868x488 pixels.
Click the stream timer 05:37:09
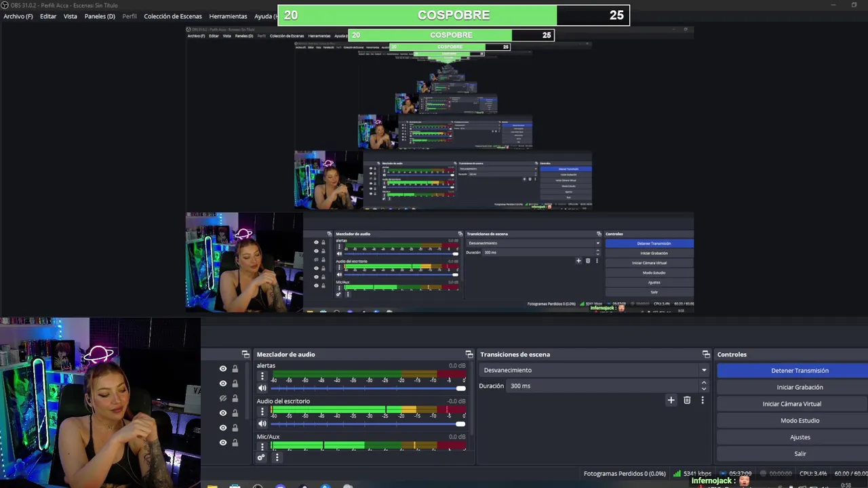coord(736,474)
